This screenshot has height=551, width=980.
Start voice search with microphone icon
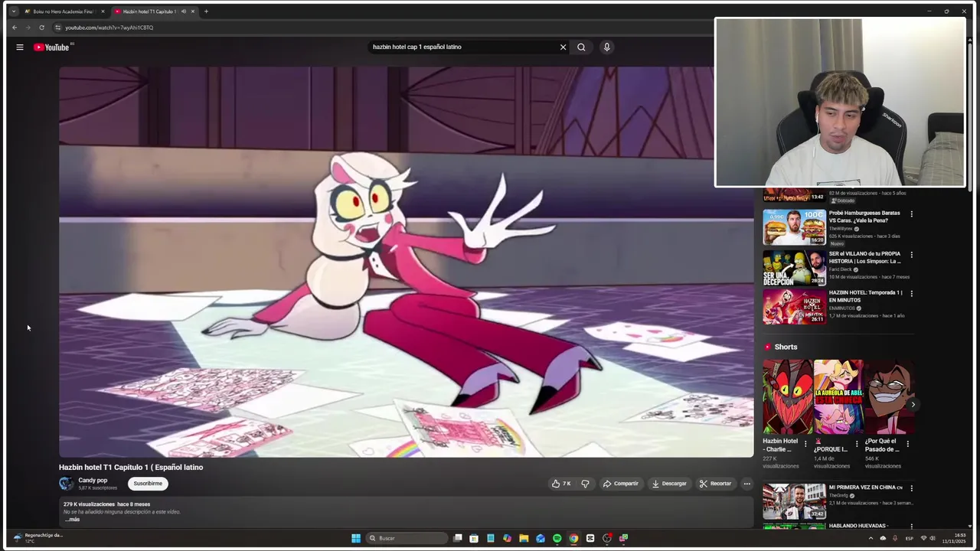pyautogui.click(x=606, y=47)
